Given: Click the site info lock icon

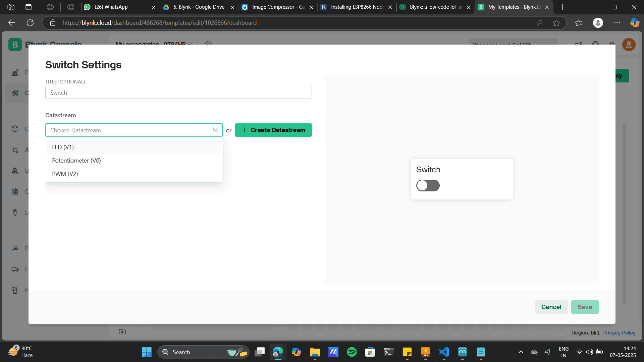Looking at the screenshot, I should (53, 23).
